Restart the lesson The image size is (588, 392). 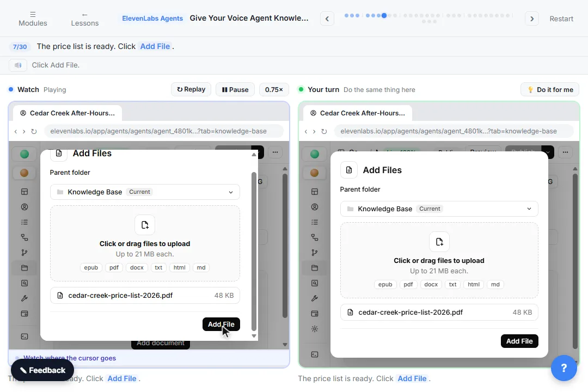click(561, 19)
